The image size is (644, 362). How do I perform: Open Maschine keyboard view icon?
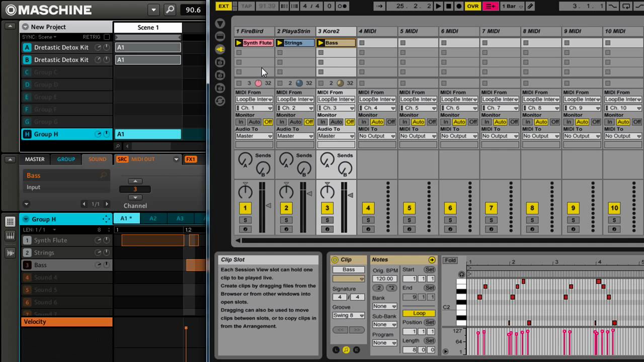[x=10, y=236]
